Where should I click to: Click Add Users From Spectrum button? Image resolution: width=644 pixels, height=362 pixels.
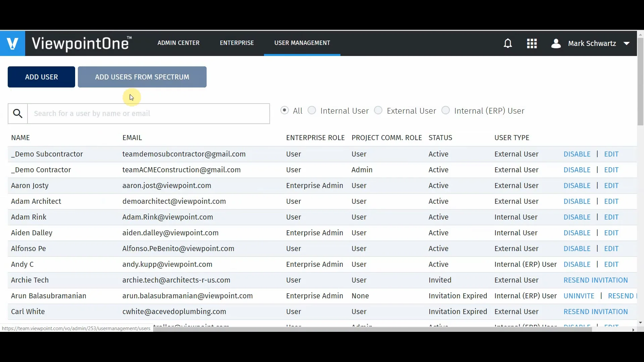pos(142,77)
